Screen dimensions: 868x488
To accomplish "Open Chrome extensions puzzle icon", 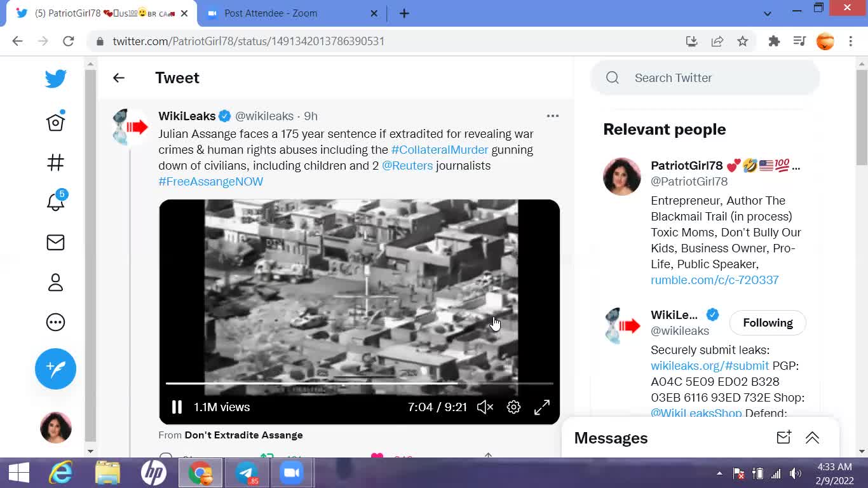I will pyautogui.click(x=774, y=41).
